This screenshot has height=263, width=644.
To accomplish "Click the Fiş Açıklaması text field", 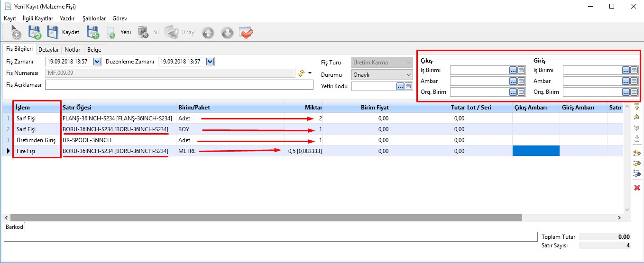I will click(x=179, y=85).
